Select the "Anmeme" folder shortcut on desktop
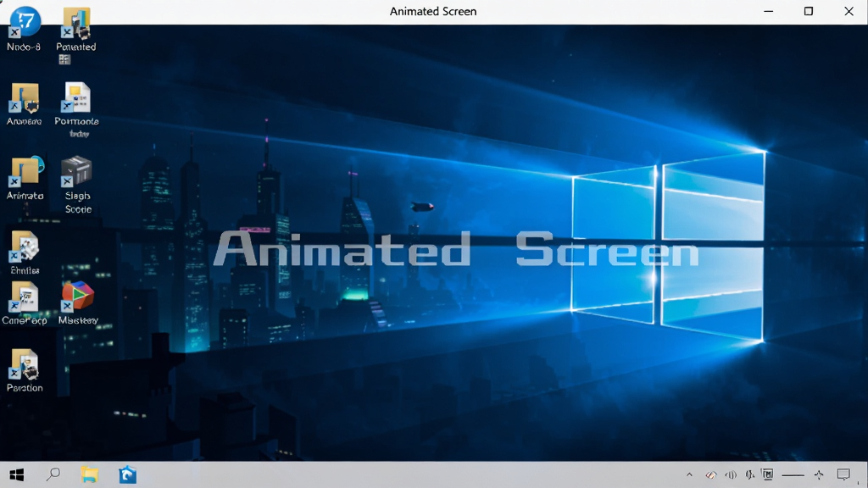The image size is (868, 488). (x=25, y=98)
